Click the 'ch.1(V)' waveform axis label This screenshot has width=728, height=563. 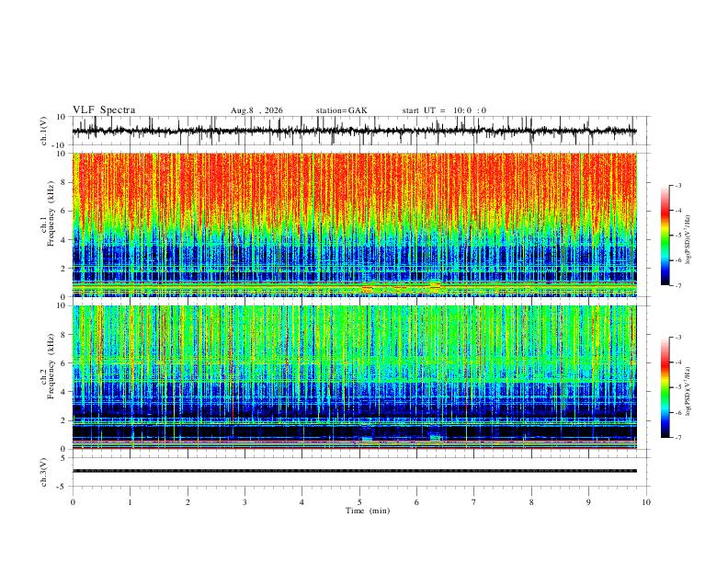coord(44,131)
